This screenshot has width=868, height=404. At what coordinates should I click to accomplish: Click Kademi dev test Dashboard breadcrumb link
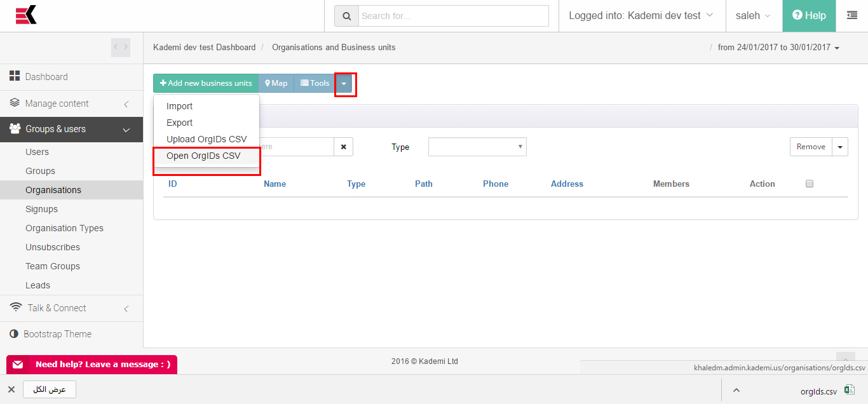[x=205, y=48]
